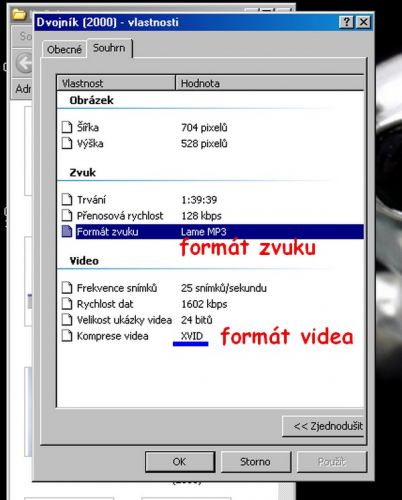Confirm with the OK button
Image resolution: width=402 pixels, height=500 pixels.
[180, 462]
